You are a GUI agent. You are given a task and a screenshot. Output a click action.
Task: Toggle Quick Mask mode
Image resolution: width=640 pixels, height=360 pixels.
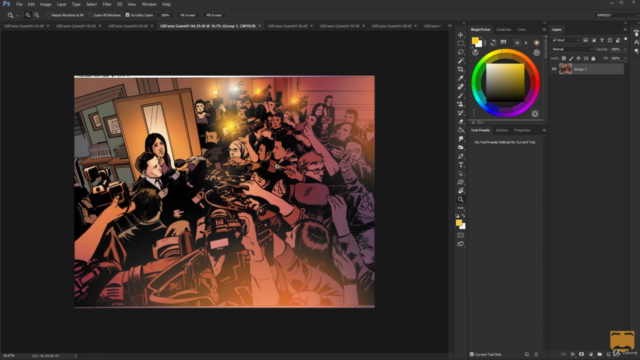(x=460, y=235)
